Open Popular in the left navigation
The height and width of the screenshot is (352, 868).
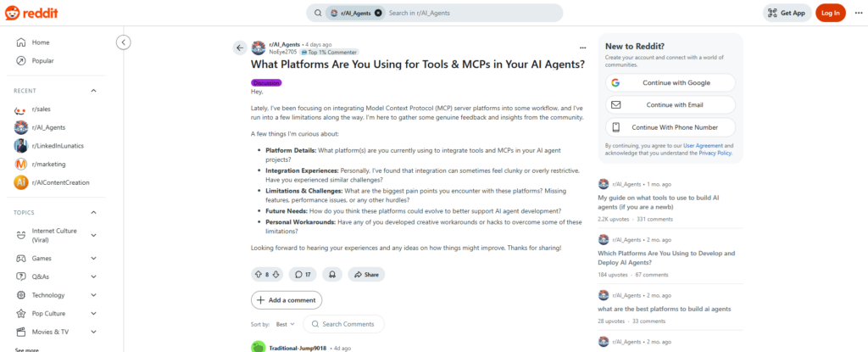42,60
